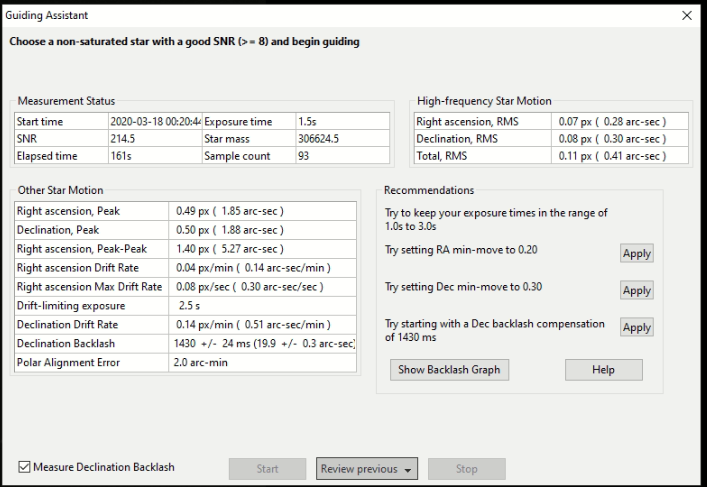
Task: Apply Dec backlash compensation of 1430 ms
Action: coord(636,327)
